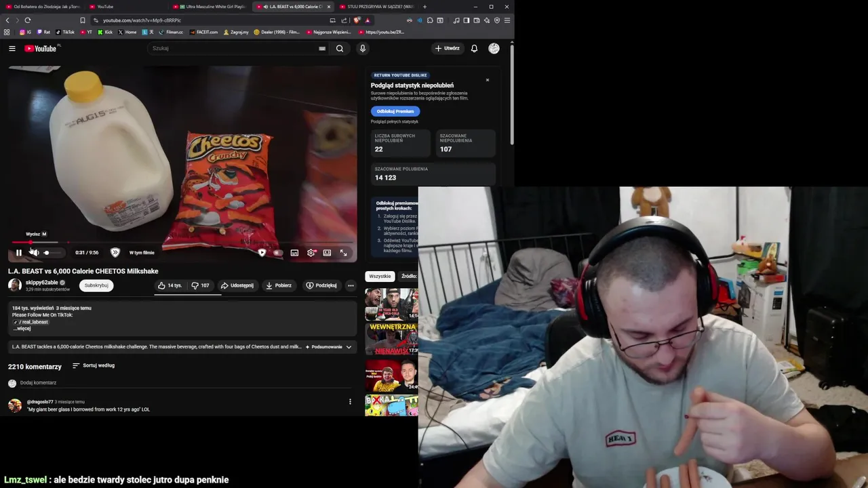Image resolution: width=868 pixels, height=488 pixels.
Task: Click the shield play icon in player controls
Action: [262, 253]
